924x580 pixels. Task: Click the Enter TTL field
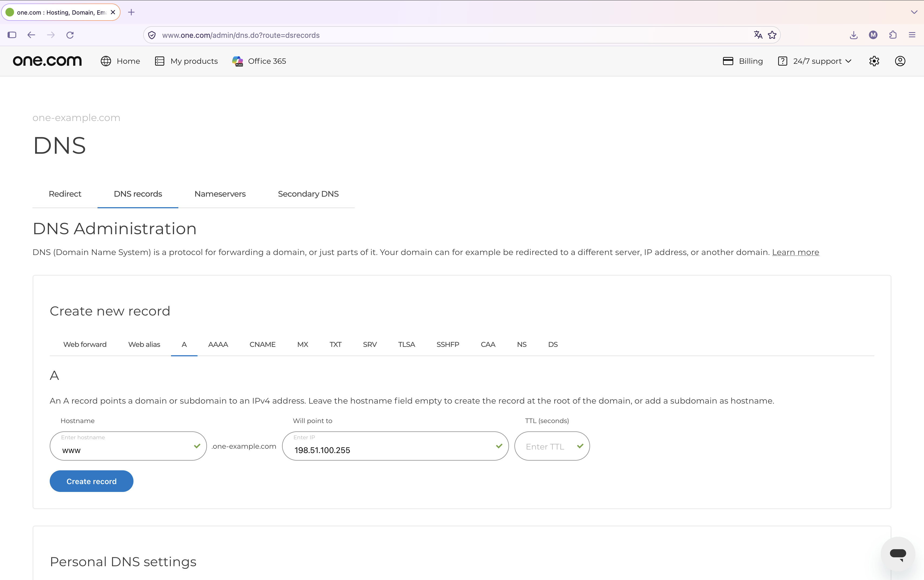(x=552, y=446)
